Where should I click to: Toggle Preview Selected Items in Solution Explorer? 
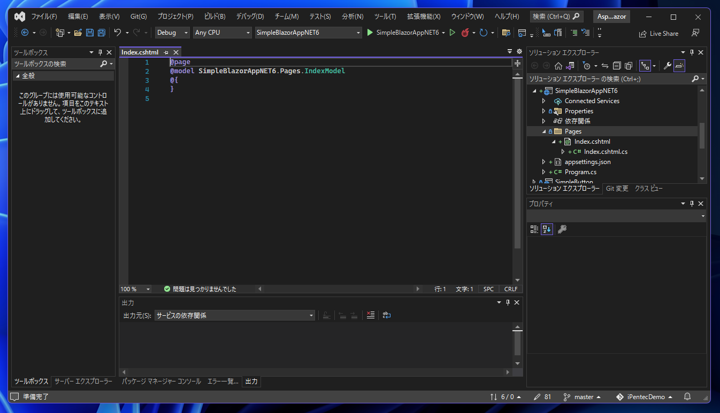(680, 66)
